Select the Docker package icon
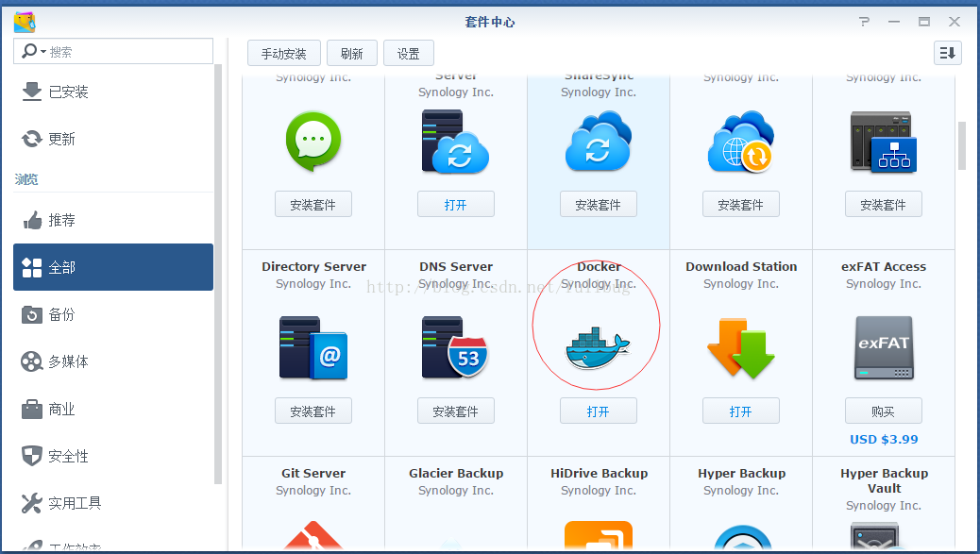The image size is (980, 554). pos(596,349)
